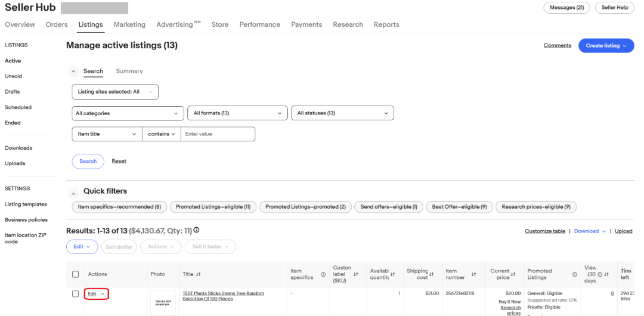This screenshot has width=644, height=316.
Task: Open the row Edit action arrow
Action: [103, 294]
